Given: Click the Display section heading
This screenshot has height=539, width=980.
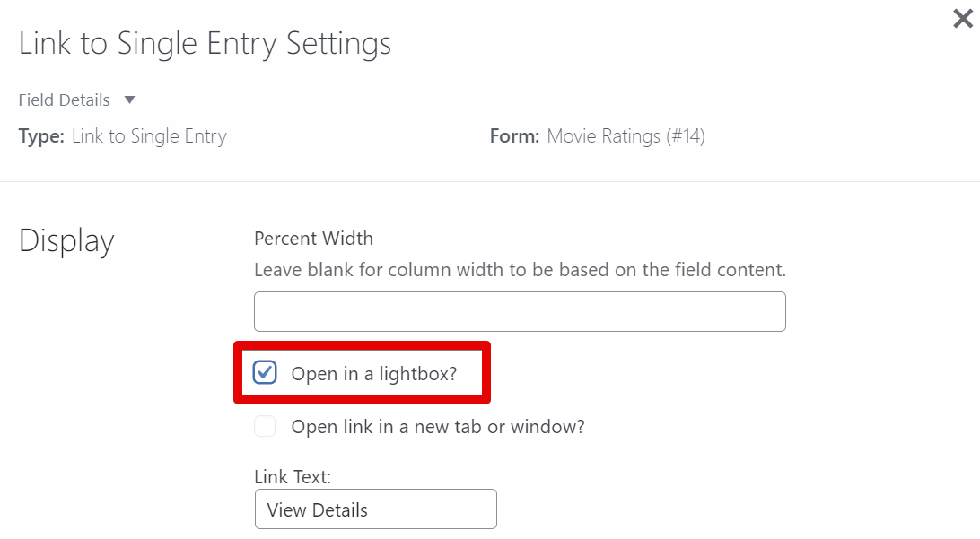Looking at the screenshot, I should [66, 241].
